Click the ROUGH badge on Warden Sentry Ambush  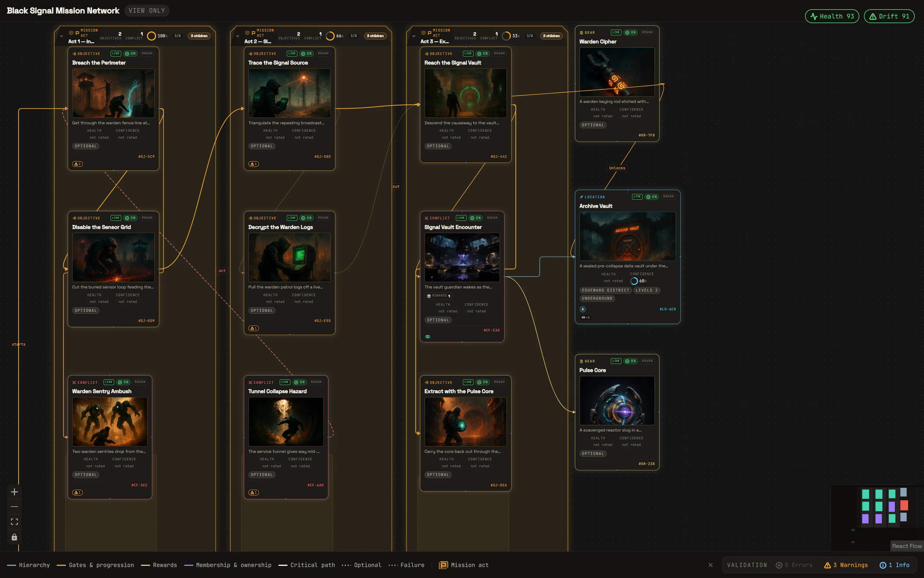coord(140,382)
